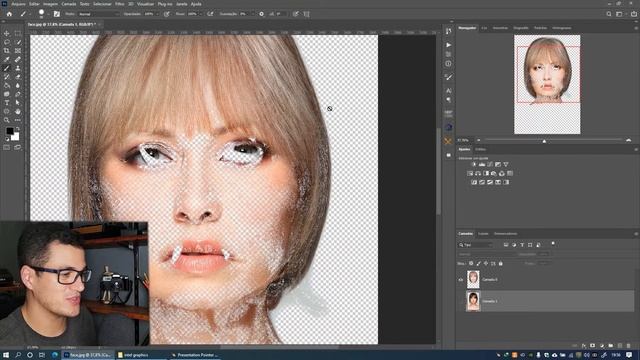Image resolution: width=640 pixels, height=360 pixels.
Task: Toggle lock all padlock icon
Action: 500,264
